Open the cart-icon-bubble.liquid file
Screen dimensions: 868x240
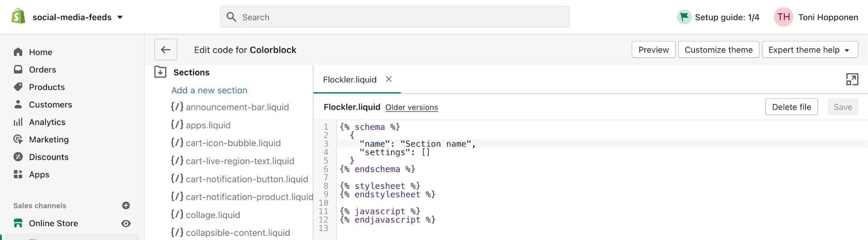[x=233, y=143]
